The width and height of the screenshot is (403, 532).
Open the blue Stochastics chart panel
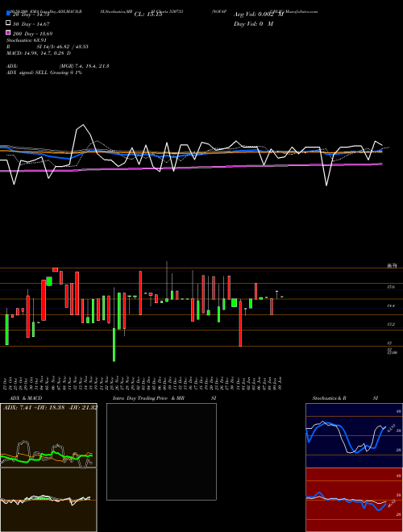coord(354,435)
